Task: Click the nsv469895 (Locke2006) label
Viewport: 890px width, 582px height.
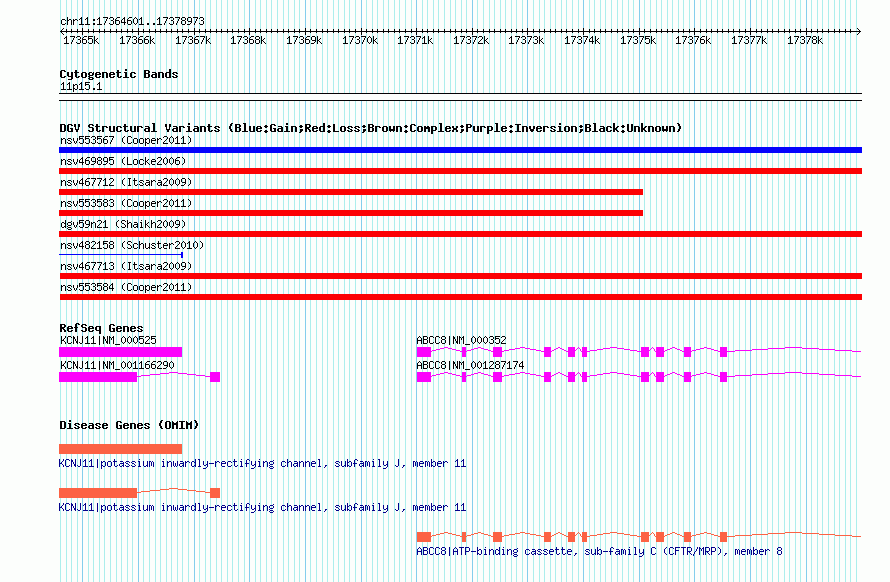Action: pyautogui.click(x=123, y=161)
